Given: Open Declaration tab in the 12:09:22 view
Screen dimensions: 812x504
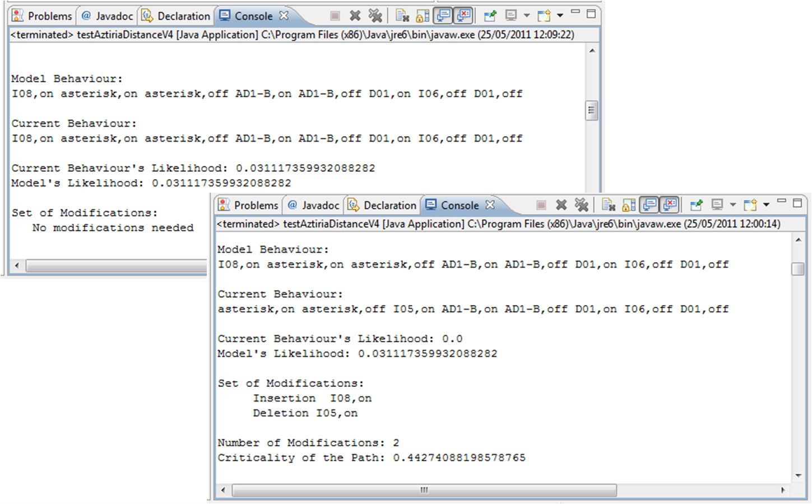Looking at the screenshot, I should pos(177,16).
